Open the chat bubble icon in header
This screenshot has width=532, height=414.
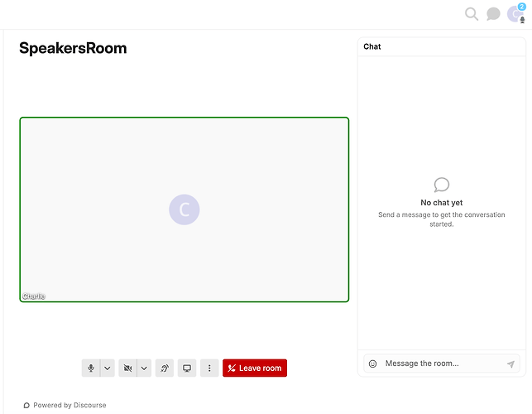[493, 14]
